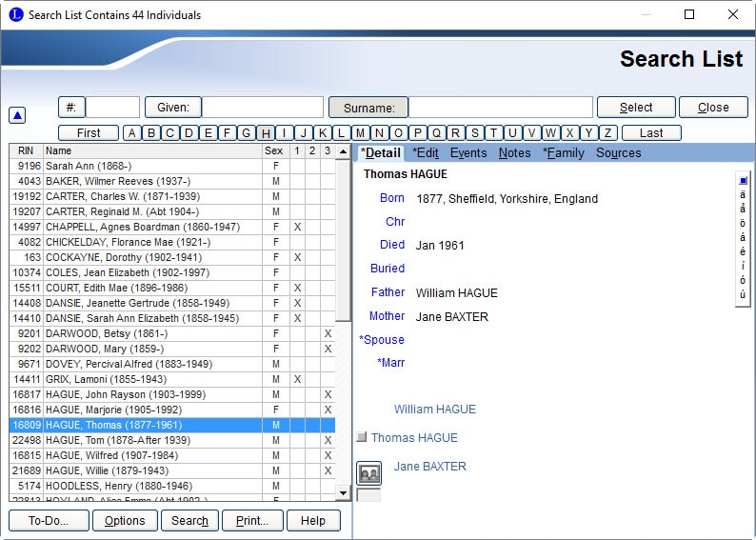Open Help
Image resolution: width=756 pixels, height=540 pixels.
coord(313,521)
